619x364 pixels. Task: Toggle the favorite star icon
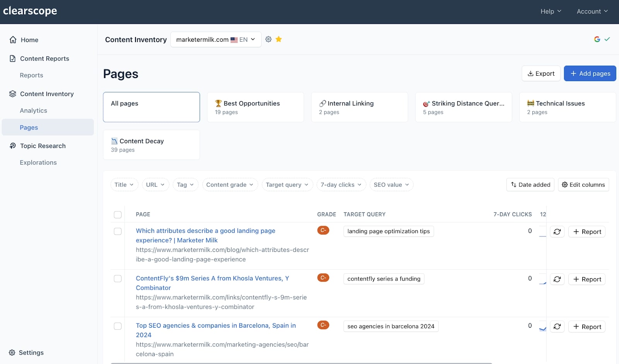tap(279, 39)
